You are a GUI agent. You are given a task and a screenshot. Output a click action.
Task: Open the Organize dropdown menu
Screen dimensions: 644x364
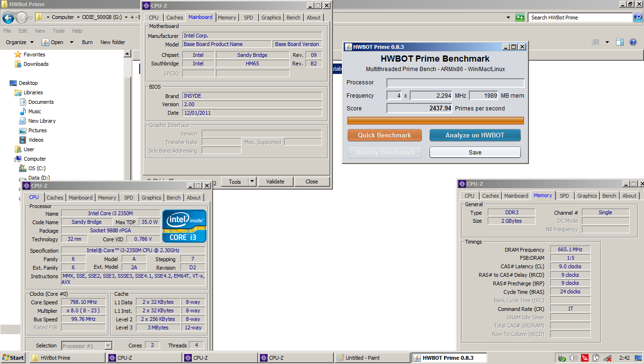tap(19, 42)
